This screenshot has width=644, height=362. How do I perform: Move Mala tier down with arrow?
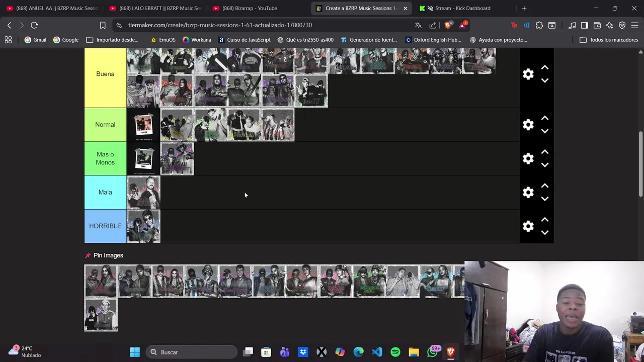pyautogui.click(x=544, y=199)
